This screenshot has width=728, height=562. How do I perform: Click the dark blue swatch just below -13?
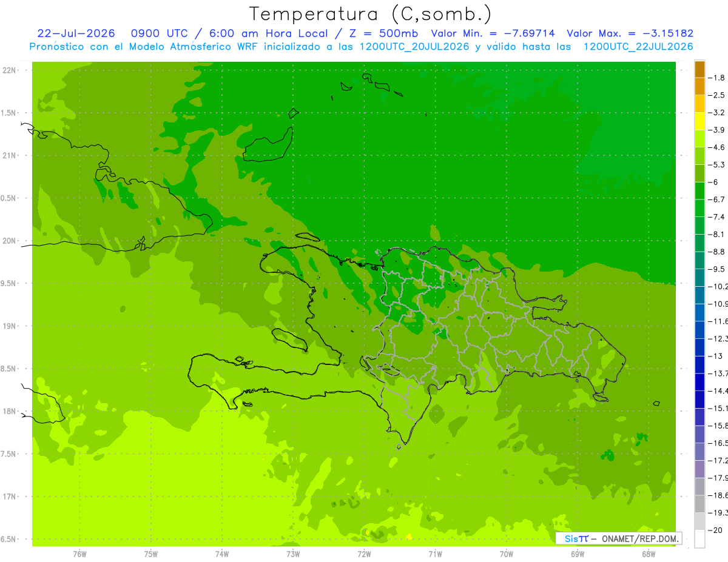(x=699, y=364)
